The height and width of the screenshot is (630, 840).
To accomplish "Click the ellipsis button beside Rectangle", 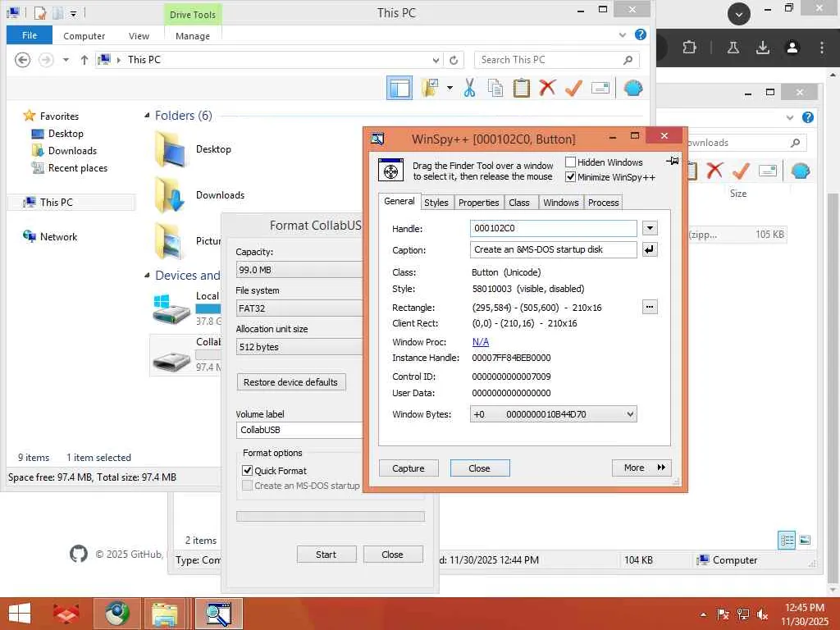I will point(650,307).
